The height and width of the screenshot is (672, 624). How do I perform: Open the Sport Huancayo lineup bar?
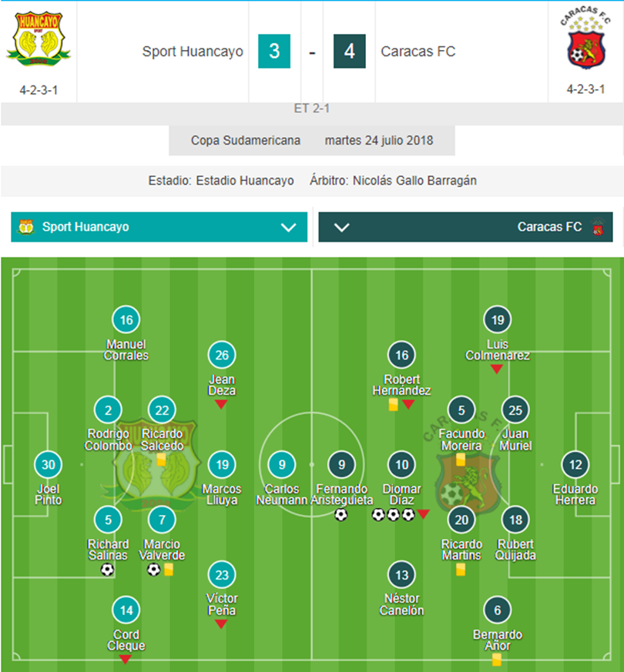(159, 227)
